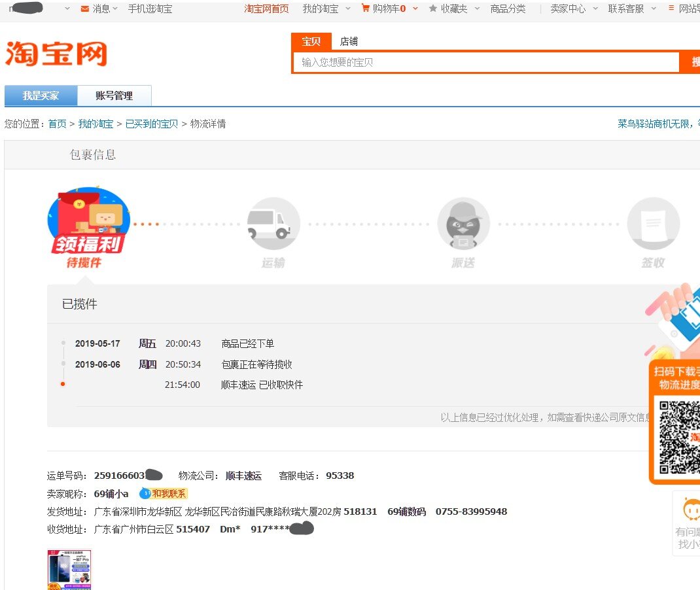Click the blue Wangwang chat icon
Viewport: 700px width, 590px height.
[x=145, y=493]
